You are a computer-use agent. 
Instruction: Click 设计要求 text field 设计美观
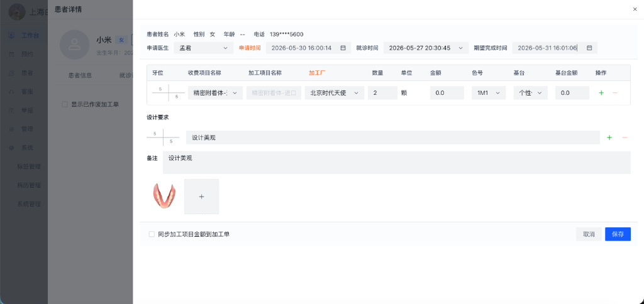tap(392, 138)
